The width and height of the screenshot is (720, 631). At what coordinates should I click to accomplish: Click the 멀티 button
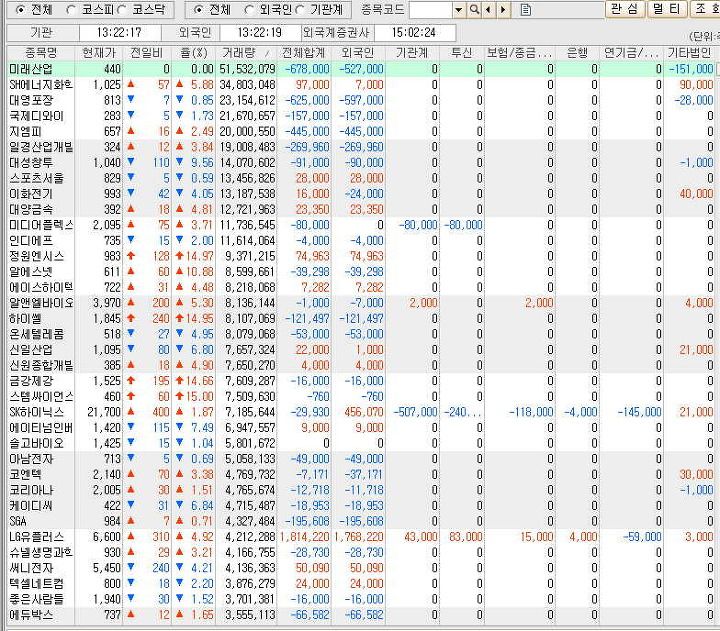(x=667, y=9)
